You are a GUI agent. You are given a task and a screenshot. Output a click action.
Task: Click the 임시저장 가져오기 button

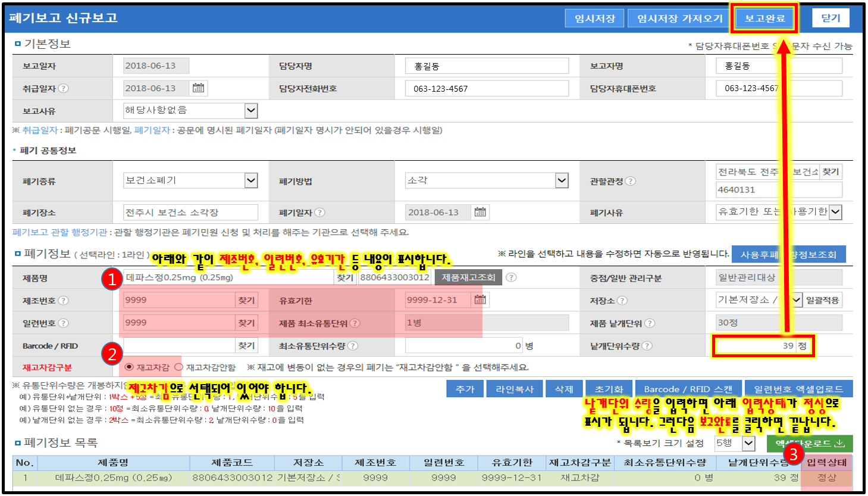pyautogui.click(x=680, y=18)
